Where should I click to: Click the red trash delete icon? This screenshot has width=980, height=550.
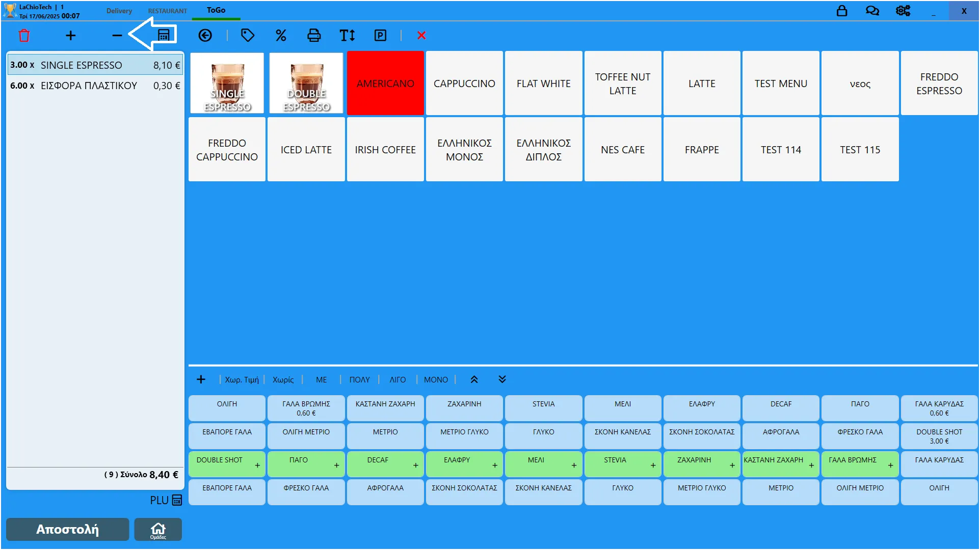[x=24, y=36]
